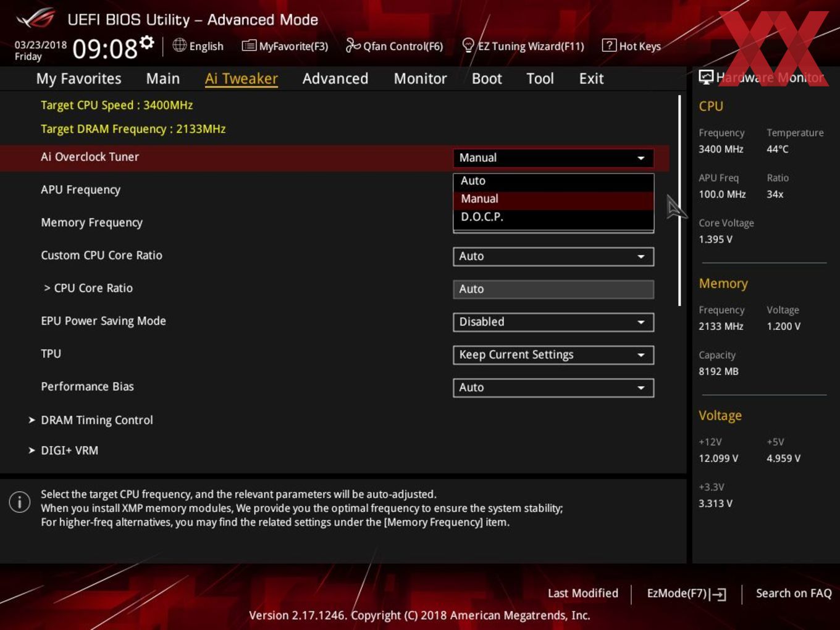Screen dimensions: 840x630
Task: Click Target DRAM Frequency : 2133MHz text
Action: click(133, 128)
